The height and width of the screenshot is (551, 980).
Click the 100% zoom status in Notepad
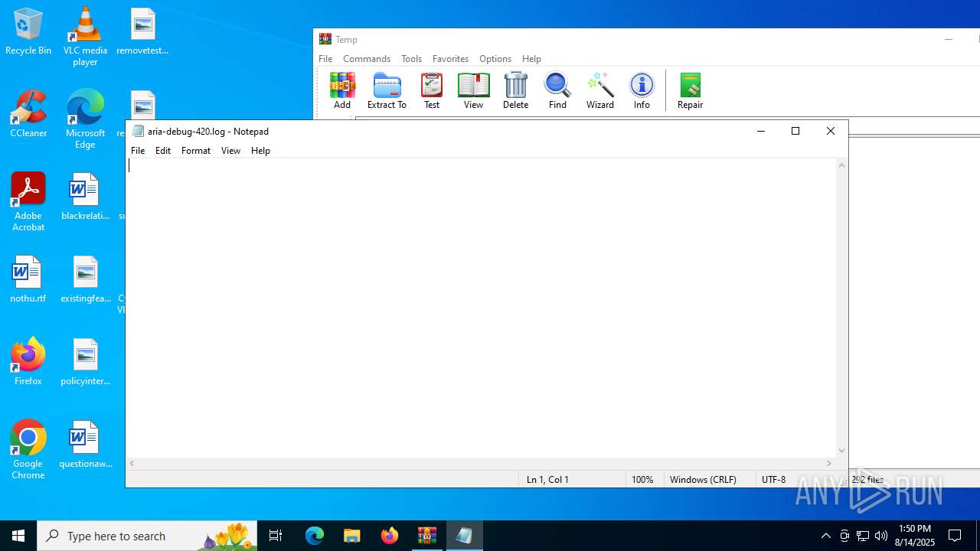(642, 480)
